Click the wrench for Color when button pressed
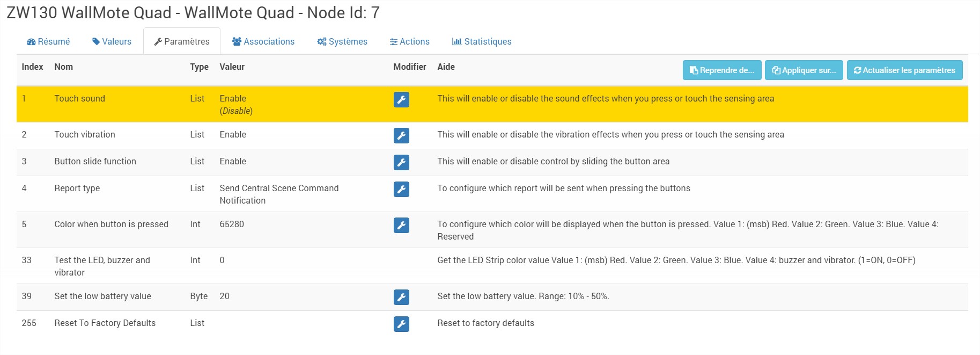This screenshot has height=355, width=980. pos(401,225)
